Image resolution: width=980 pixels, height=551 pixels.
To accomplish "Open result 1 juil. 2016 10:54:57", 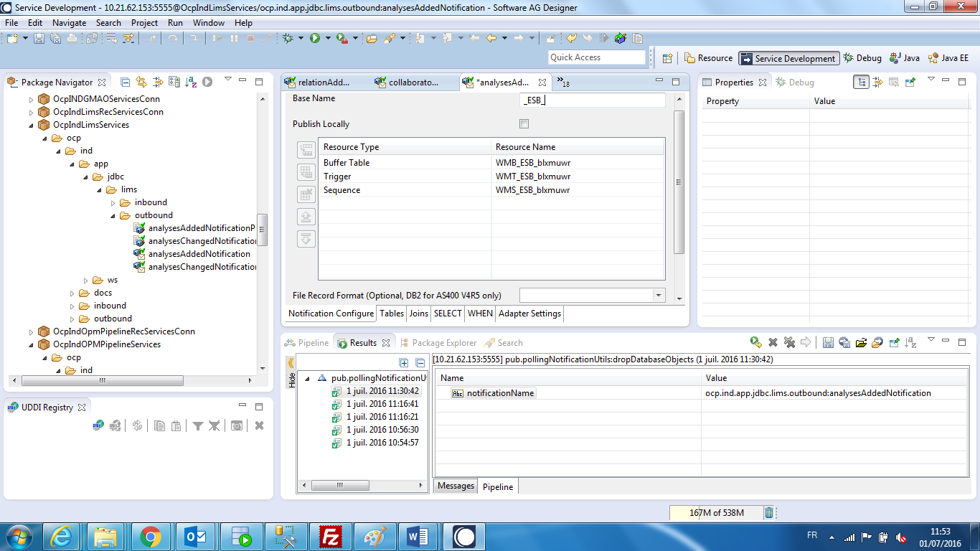I will point(382,443).
